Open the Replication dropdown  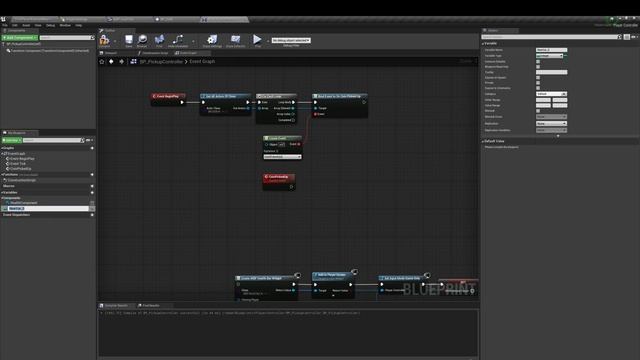[551, 123]
